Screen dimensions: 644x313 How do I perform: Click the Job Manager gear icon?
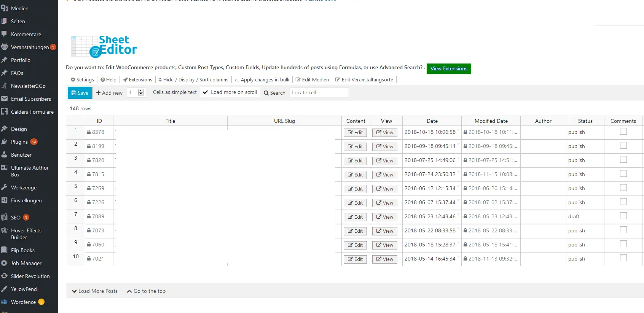[x=4, y=263]
